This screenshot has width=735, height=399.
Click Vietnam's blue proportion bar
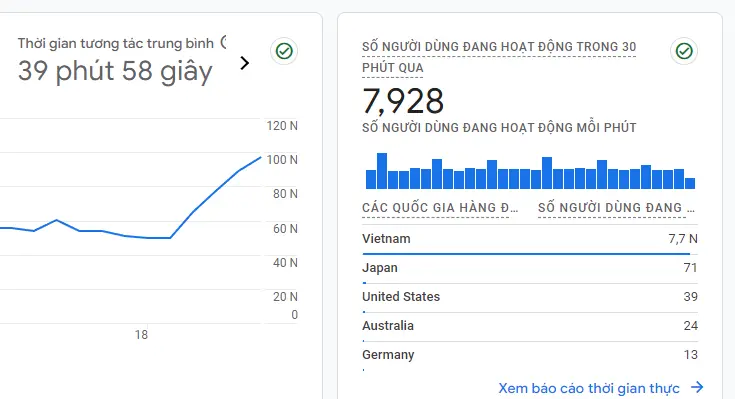526,254
